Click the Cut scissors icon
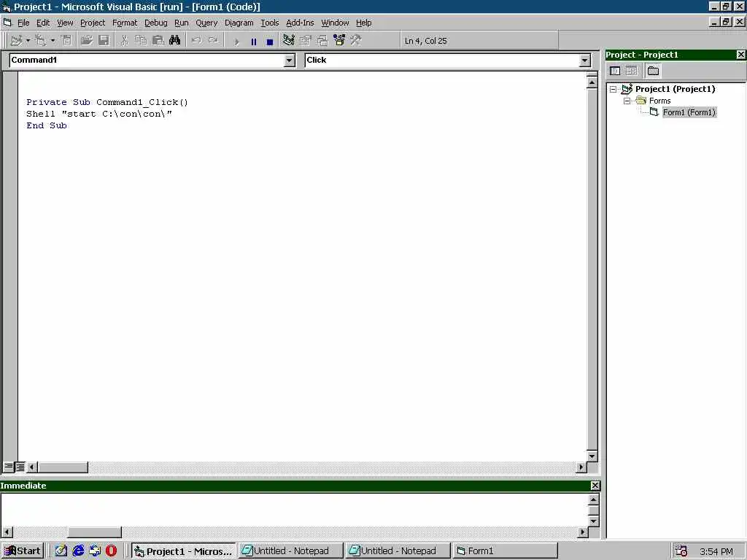Viewport: 747px width, 560px height. click(124, 41)
